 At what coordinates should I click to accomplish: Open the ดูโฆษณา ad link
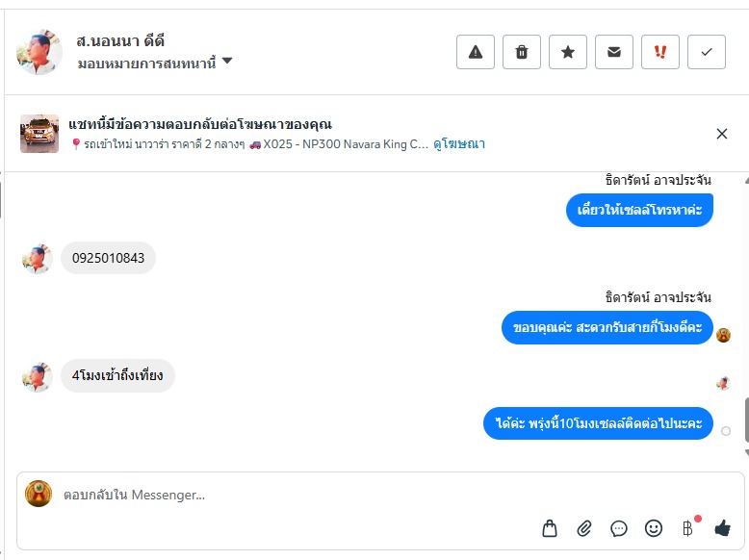[x=459, y=144]
